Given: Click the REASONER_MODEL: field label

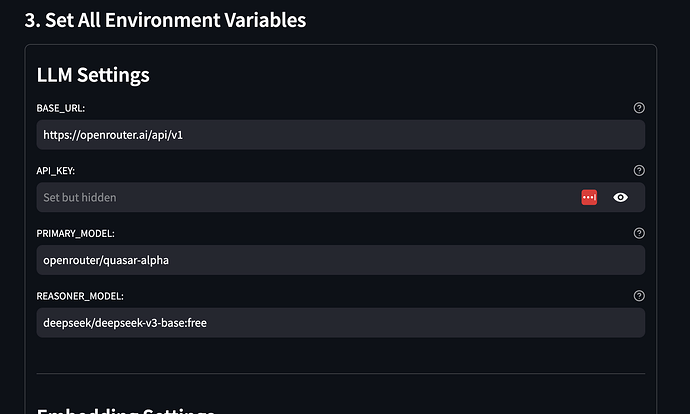Looking at the screenshot, I should (x=80, y=296).
